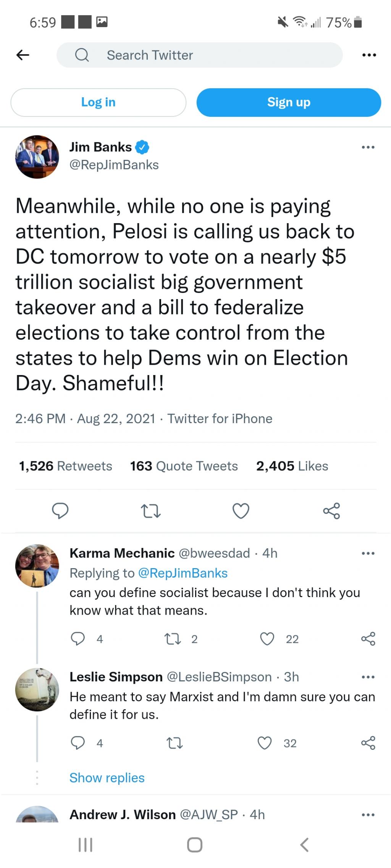Expand more options on Karma Mechanic reply
Image resolution: width=391 pixels, height=868 pixels.
pyautogui.click(x=368, y=553)
